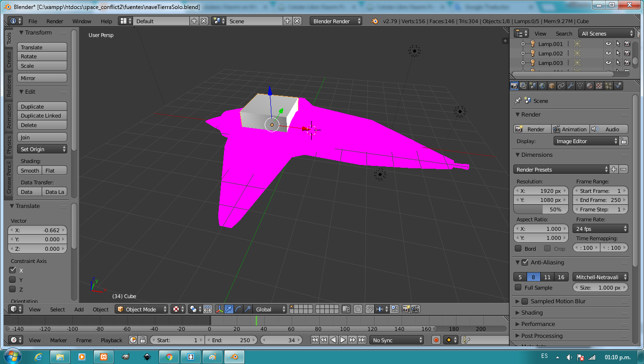Expand the Lamp.002 tree node
The image size is (644, 364).
coord(523,53)
